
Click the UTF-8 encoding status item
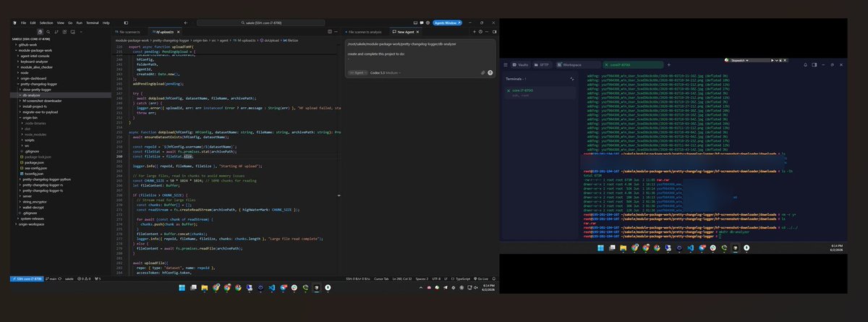[x=436, y=278]
